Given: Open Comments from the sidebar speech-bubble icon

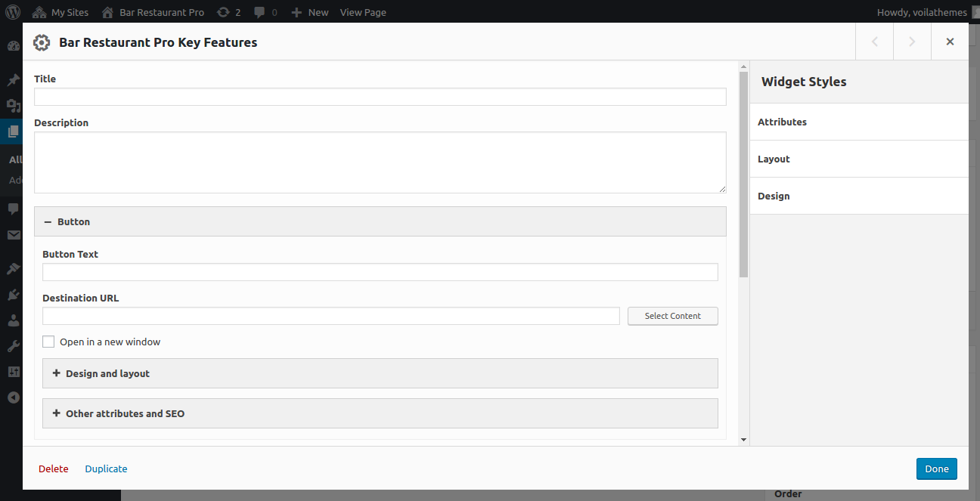Looking at the screenshot, I should (13, 209).
